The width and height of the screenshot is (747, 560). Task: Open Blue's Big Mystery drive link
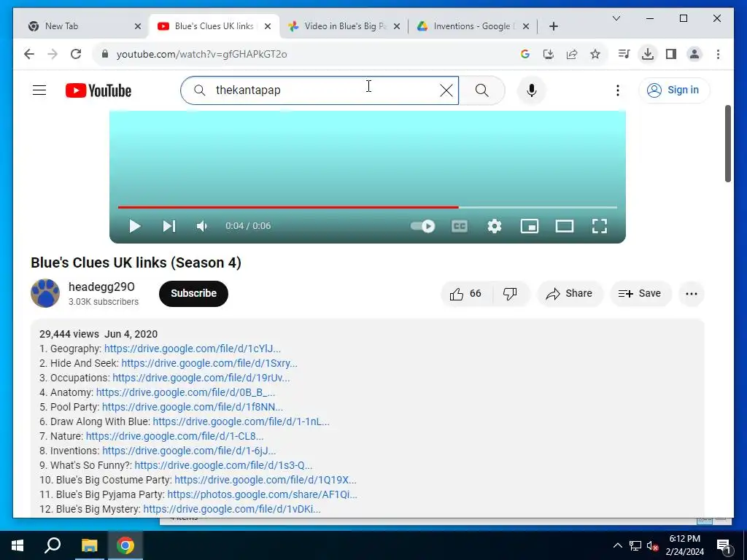click(x=232, y=509)
